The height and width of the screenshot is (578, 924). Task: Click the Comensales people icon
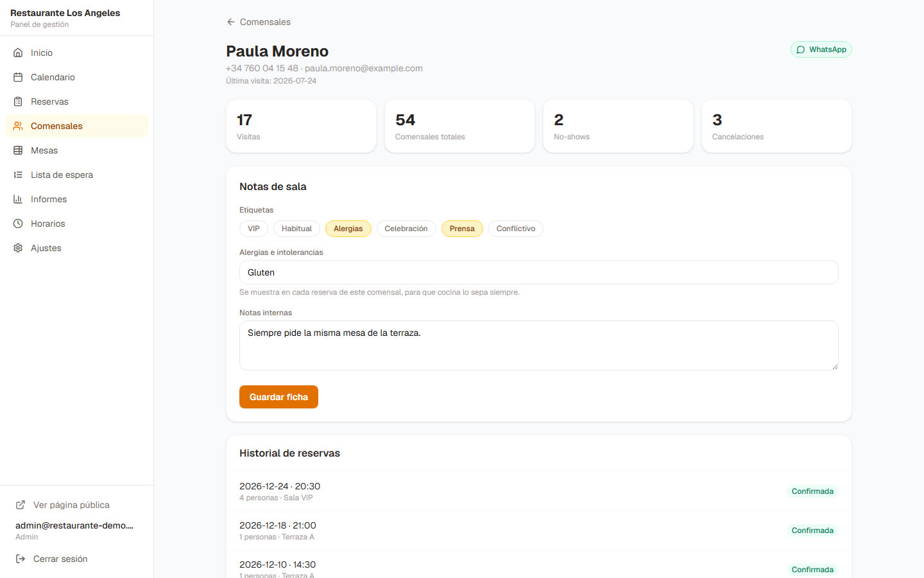(18, 126)
